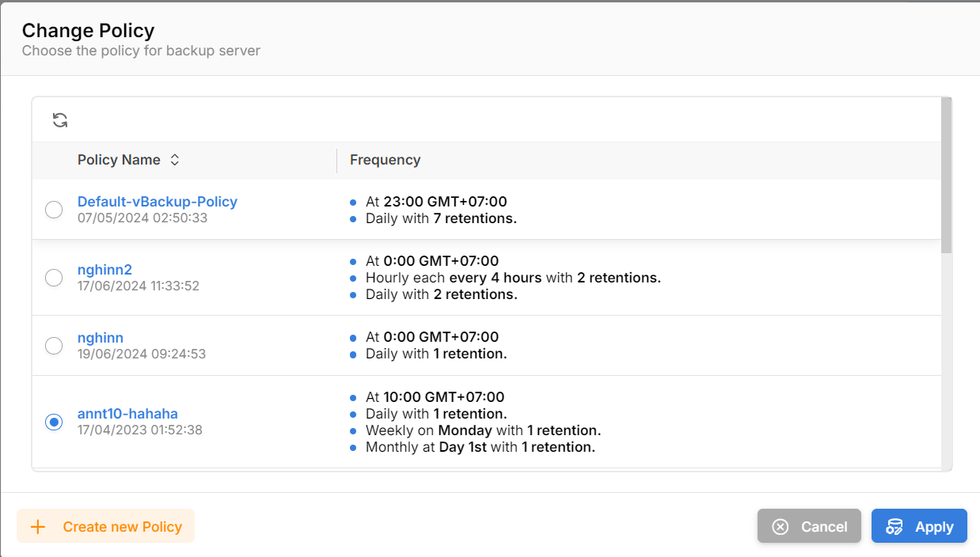The width and height of the screenshot is (980, 557).
Task: Click the refresh icon above the policy table
Action: 60,120
